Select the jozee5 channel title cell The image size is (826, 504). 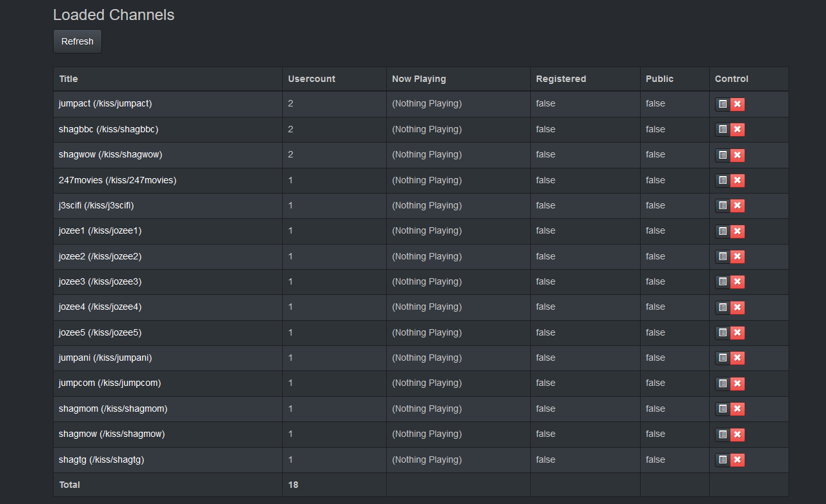pyautogui.click(x=100, y=332)
